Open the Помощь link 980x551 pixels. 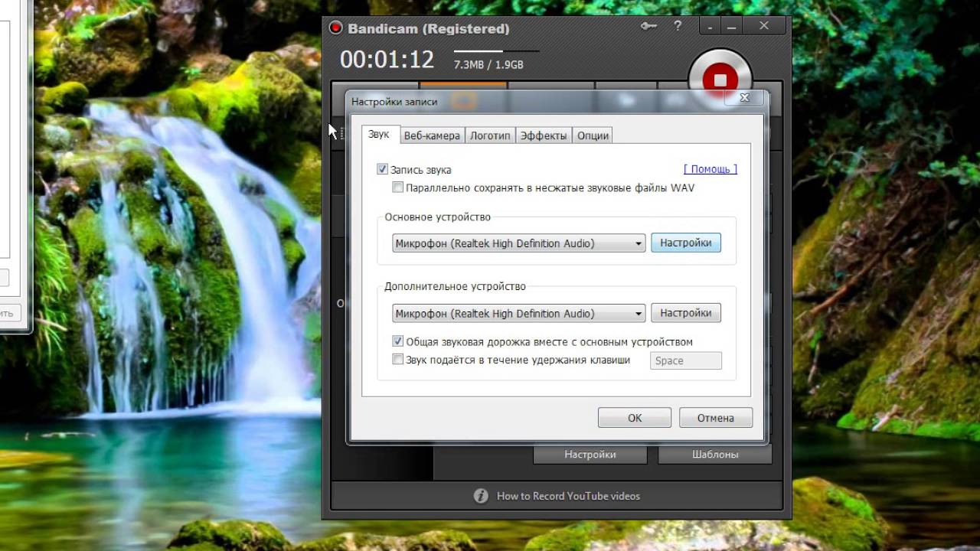click(710, 169)
